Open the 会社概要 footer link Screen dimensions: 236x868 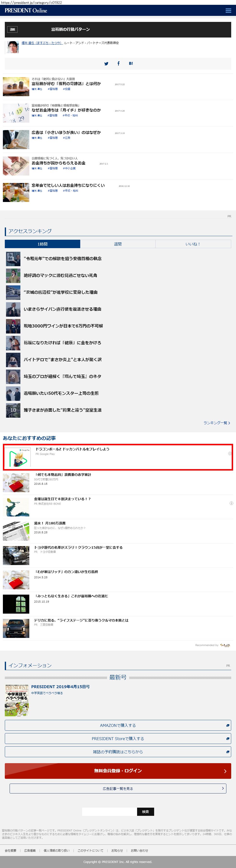(10, 850)
